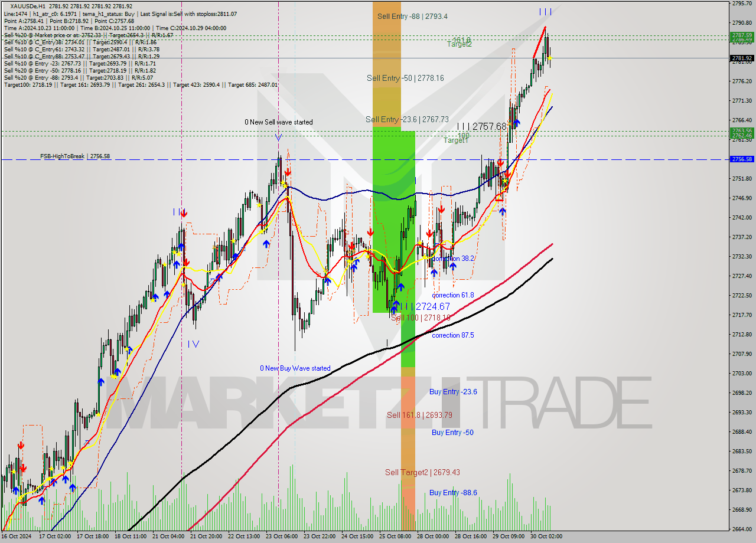
Task: Click the 2703.00 price axis label
Action: pos(742,373)
